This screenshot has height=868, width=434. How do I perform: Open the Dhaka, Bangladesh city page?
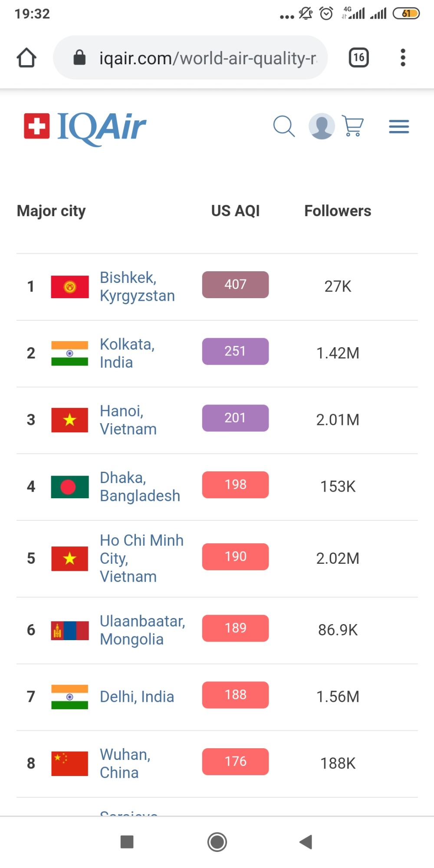[139, 487]
